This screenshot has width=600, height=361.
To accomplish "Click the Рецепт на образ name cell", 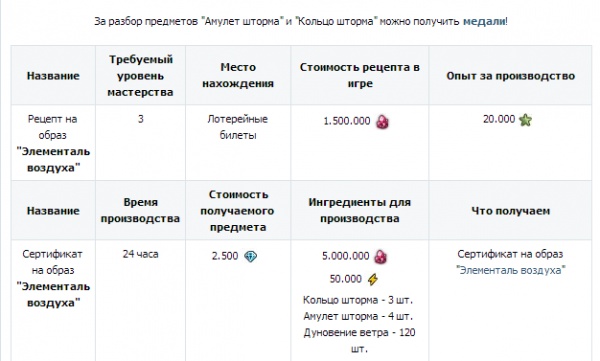I will click(53, 143).
